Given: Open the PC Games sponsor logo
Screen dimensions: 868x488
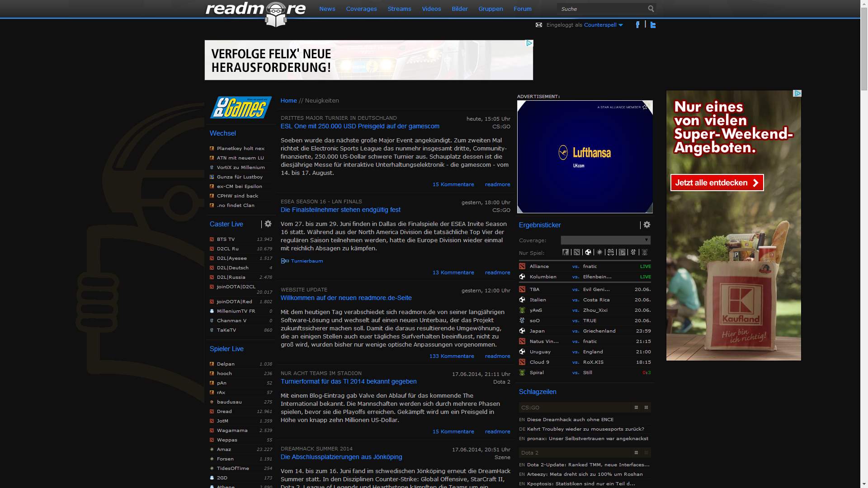Looking at the screenshot, I should click(x=241, y=108).
